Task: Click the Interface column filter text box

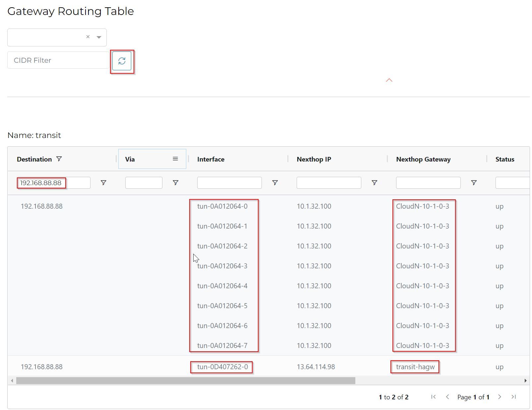Action: tap(229, 183)
